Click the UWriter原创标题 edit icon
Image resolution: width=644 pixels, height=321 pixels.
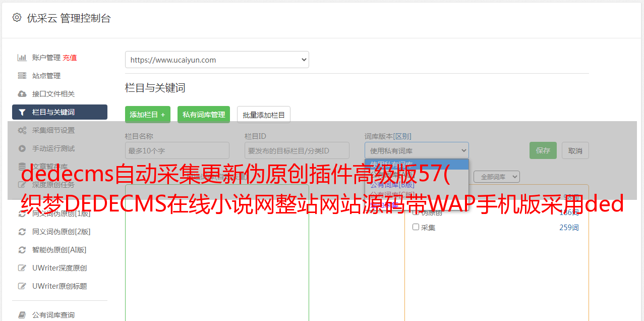point(22,286)
